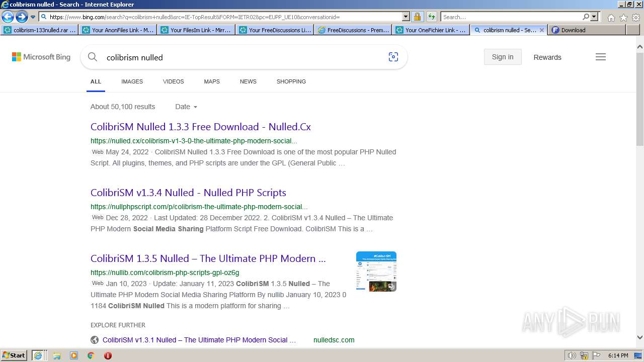
Task: Open Bing visual search camera icon
Action: 393,57
